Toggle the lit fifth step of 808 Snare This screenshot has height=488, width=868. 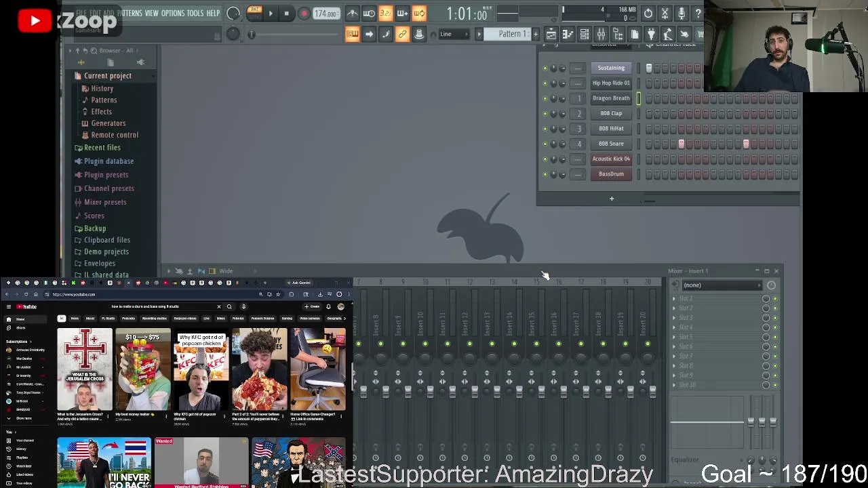pos(681,144)
